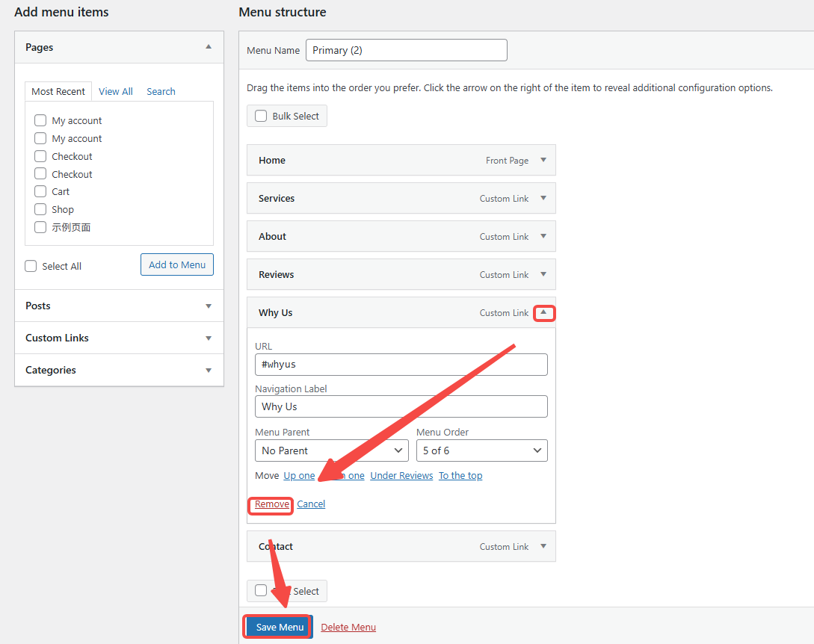Expand the About menu item arrow
Viewport: 814px width, 644px height.
point(543,236)
